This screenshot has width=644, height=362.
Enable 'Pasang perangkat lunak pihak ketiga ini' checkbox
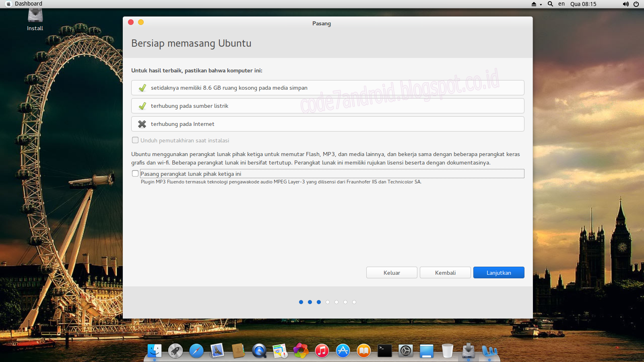(x=135, y=173)
